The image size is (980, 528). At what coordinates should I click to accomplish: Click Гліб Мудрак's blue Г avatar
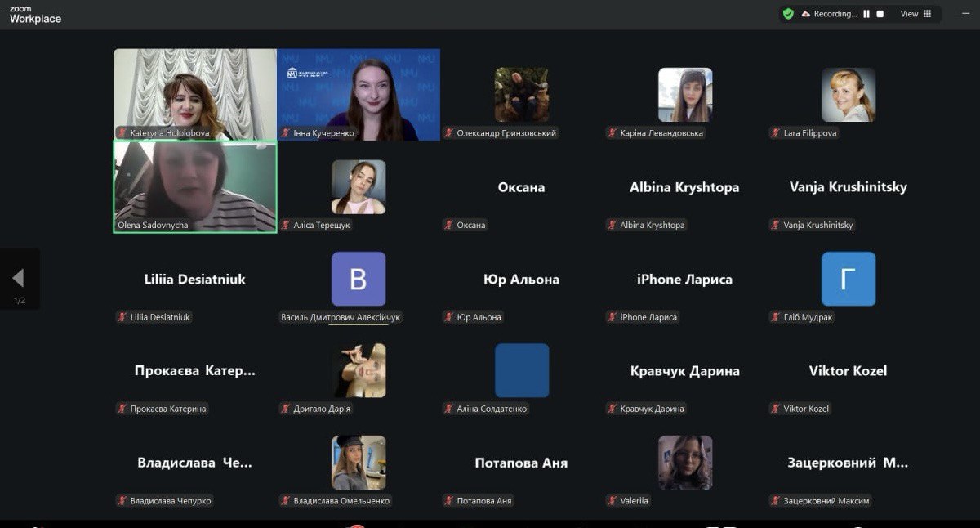click(x=849, y=279)
